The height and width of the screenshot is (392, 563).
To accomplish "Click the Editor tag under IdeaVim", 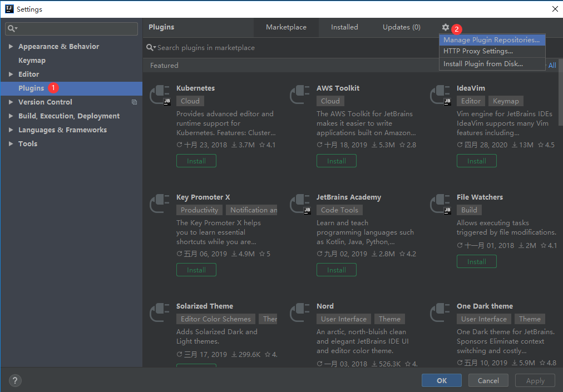I will (x=471, y=101).
